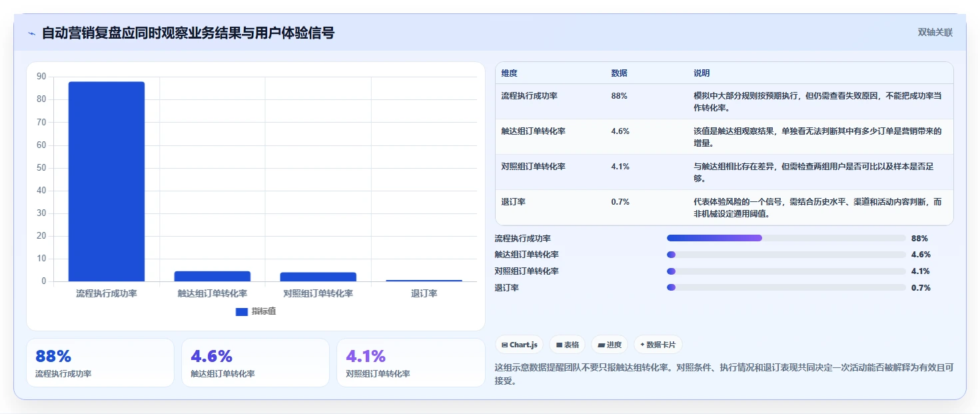Click the 数据卡片 tag chip
Image resolution: width=980 pixels, height=414 pixels.
click(x=658, y=345)
